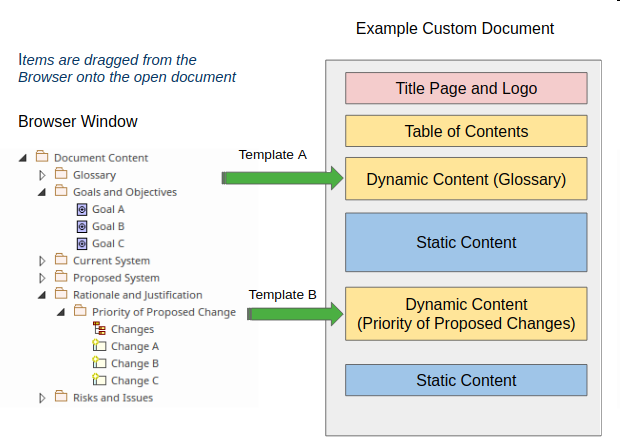Click the Change A item icon

tap(99, 346)
